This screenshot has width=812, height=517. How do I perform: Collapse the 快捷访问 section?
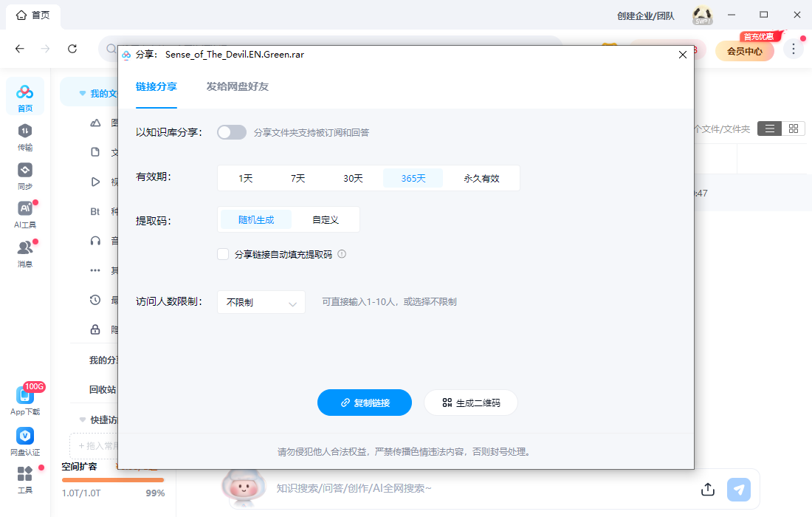[81, 419]
